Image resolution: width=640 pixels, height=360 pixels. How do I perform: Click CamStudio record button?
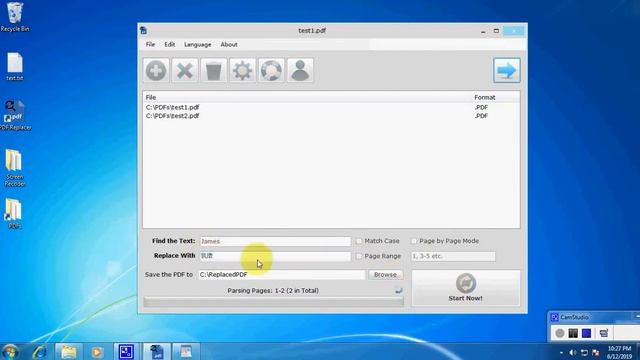tap(560, 333)
